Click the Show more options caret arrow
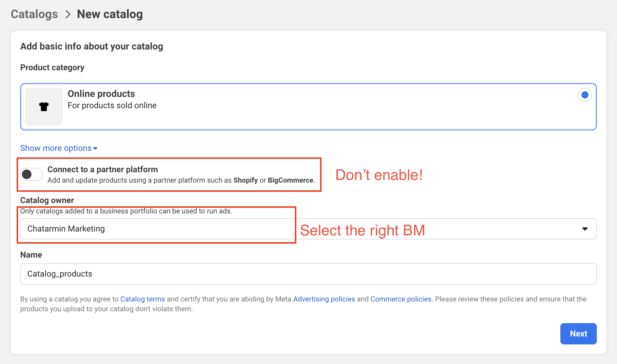Screen dimensions: 617x364 95,149
